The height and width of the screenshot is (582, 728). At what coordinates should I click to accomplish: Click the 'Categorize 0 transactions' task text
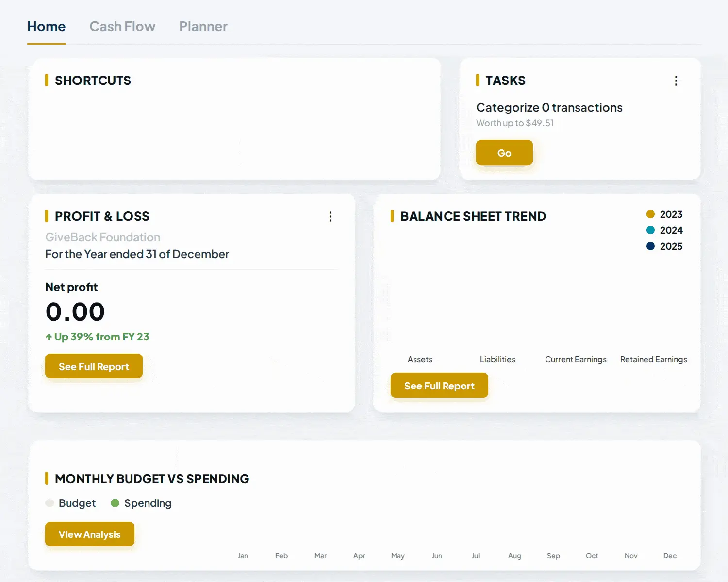pyautogui.click(x=549, y=107)
